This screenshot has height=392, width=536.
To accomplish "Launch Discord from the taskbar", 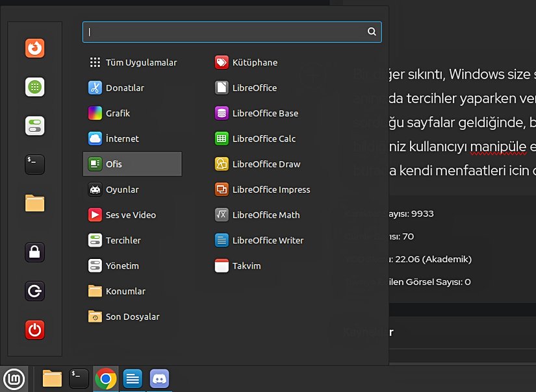I will pyautogui.click(x=159, y=378).
